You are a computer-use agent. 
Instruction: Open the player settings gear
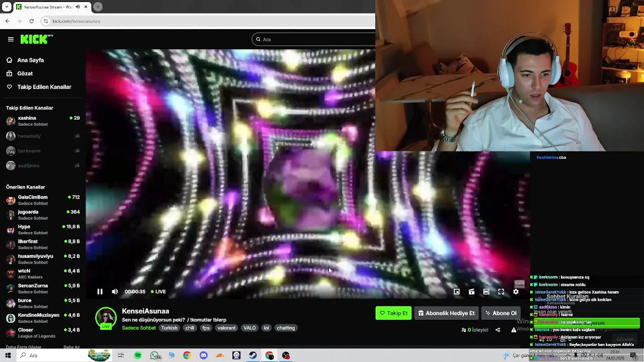point(516,292)
